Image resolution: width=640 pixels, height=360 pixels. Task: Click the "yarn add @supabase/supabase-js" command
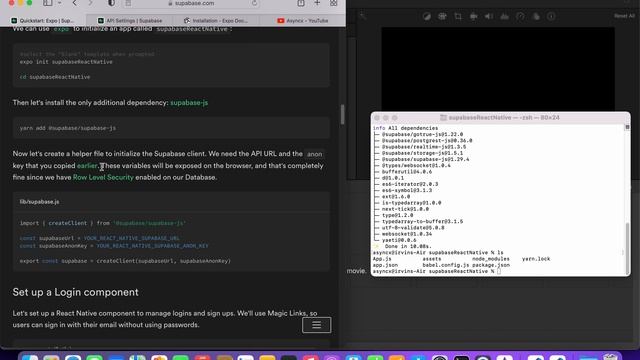68,128
